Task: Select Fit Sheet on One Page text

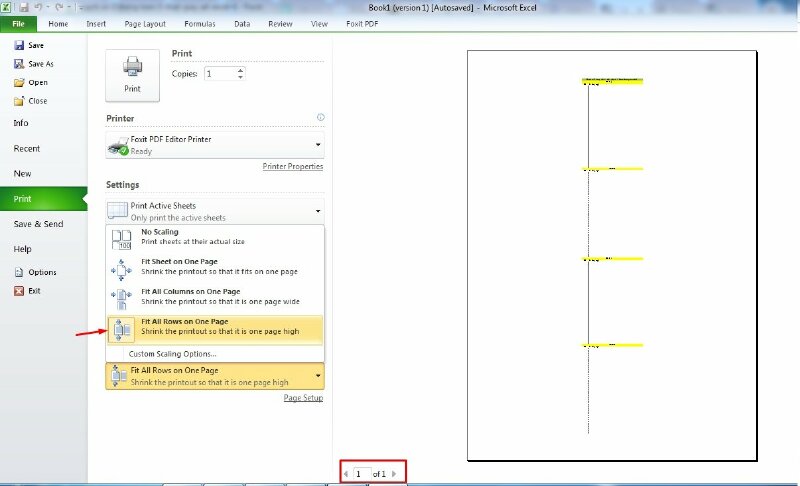Action: pyautogui.click(x=179, y=262)
